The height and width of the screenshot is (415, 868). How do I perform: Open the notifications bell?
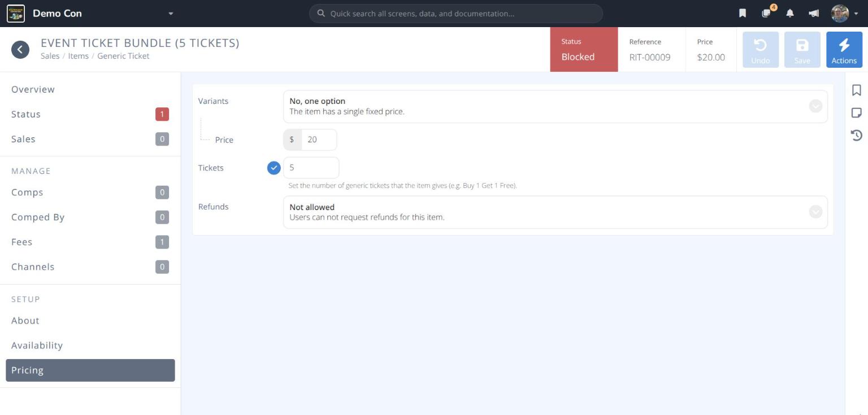pos(790,13)
